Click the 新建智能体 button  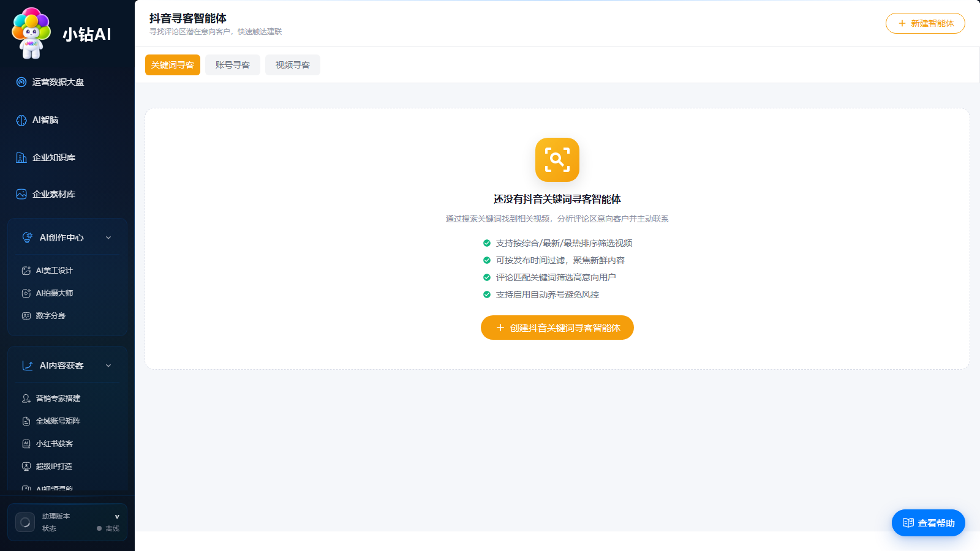[x=925, y=23]
